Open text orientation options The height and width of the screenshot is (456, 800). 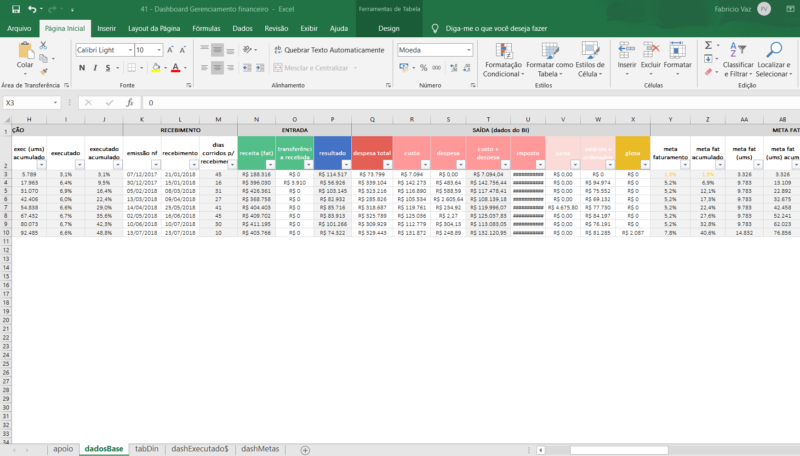click(249, 49)
